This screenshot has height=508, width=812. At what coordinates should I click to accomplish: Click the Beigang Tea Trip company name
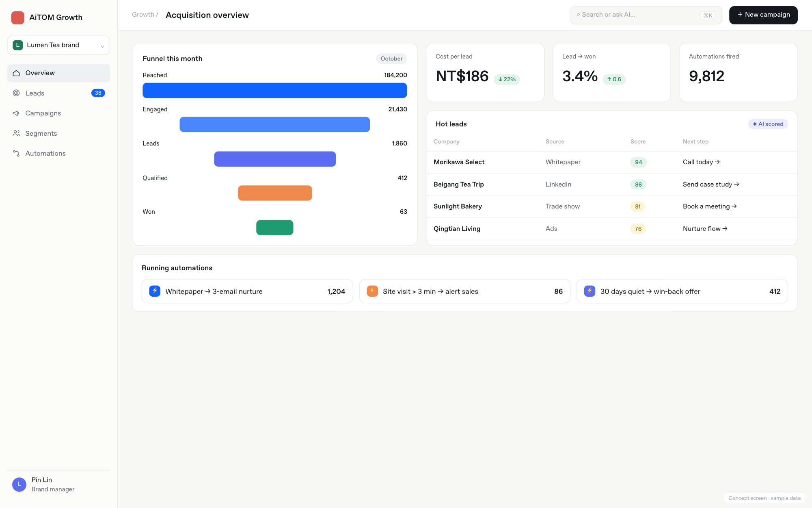coord(459,185)
